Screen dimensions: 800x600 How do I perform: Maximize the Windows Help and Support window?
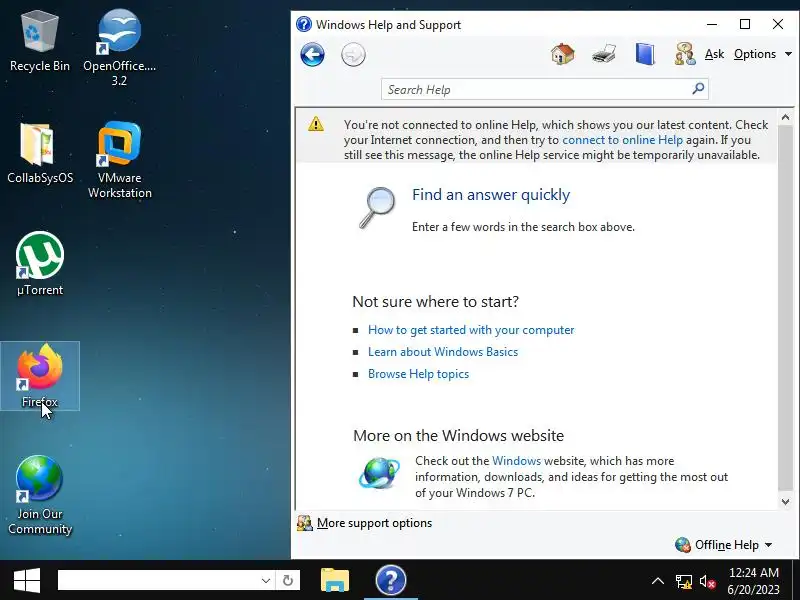(x=745, y=24)
